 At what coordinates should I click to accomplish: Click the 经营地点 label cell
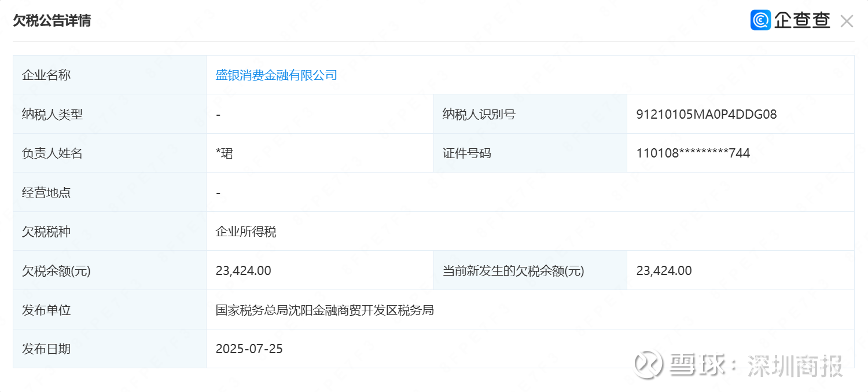[x=110, y=192]
